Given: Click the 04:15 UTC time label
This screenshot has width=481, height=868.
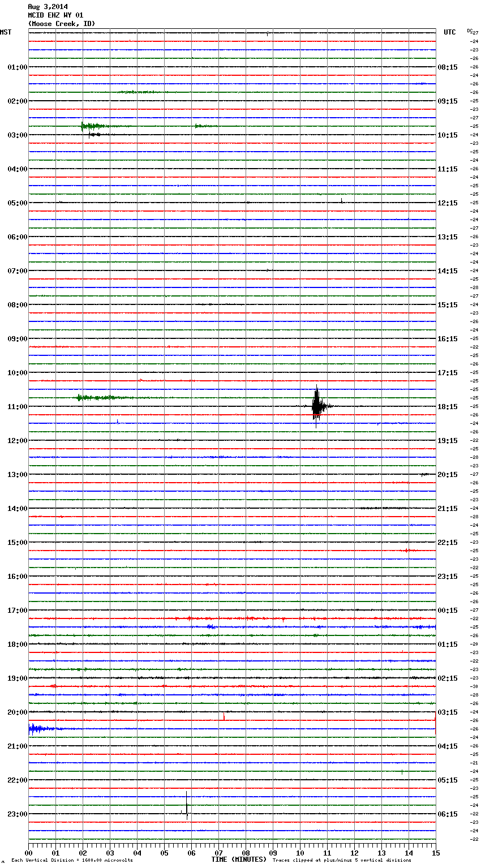Looking at the screenshot, I should click(448, 746).
